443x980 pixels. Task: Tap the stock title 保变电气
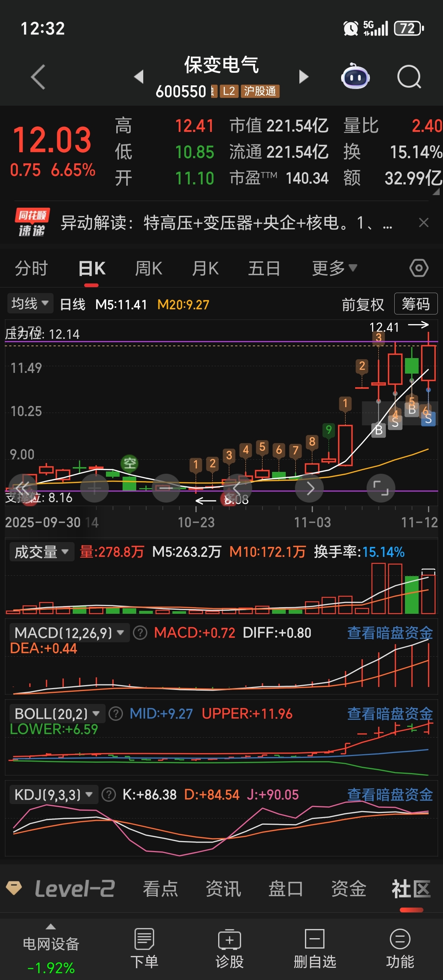(221, 65)
